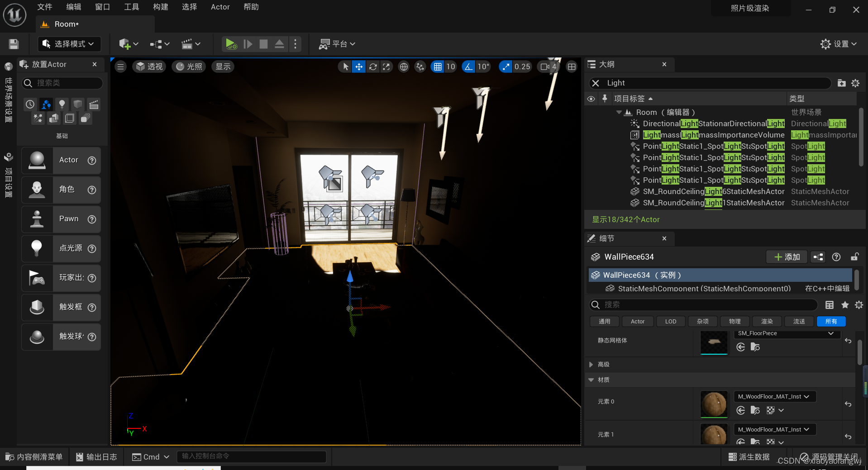Open the viewport hamburger options menu
The width and height of the screenshot is (868, 470).
coord(120,67)
